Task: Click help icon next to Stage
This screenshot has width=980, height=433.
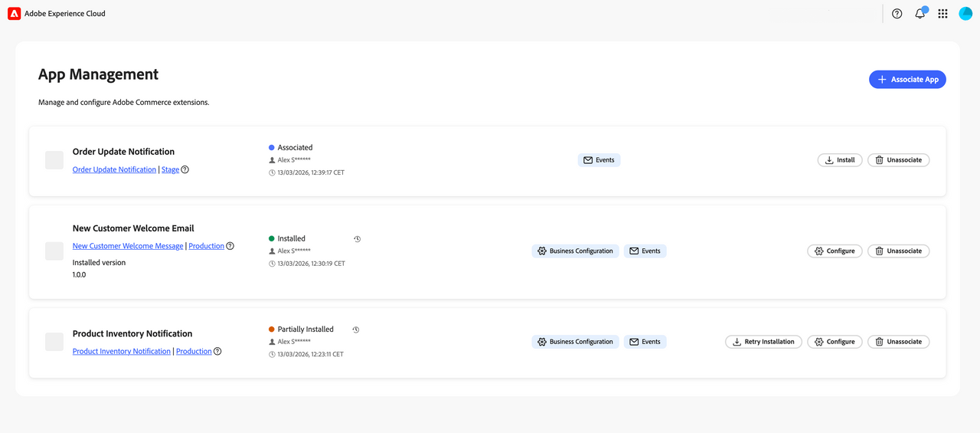Action: click(x=185, y=170)
